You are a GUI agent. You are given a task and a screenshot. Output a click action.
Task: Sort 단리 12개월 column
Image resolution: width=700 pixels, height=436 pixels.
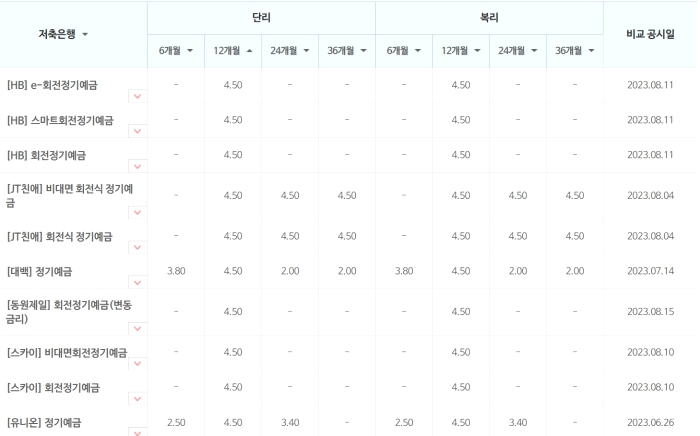pyautogui.click(x=233, y=51)
